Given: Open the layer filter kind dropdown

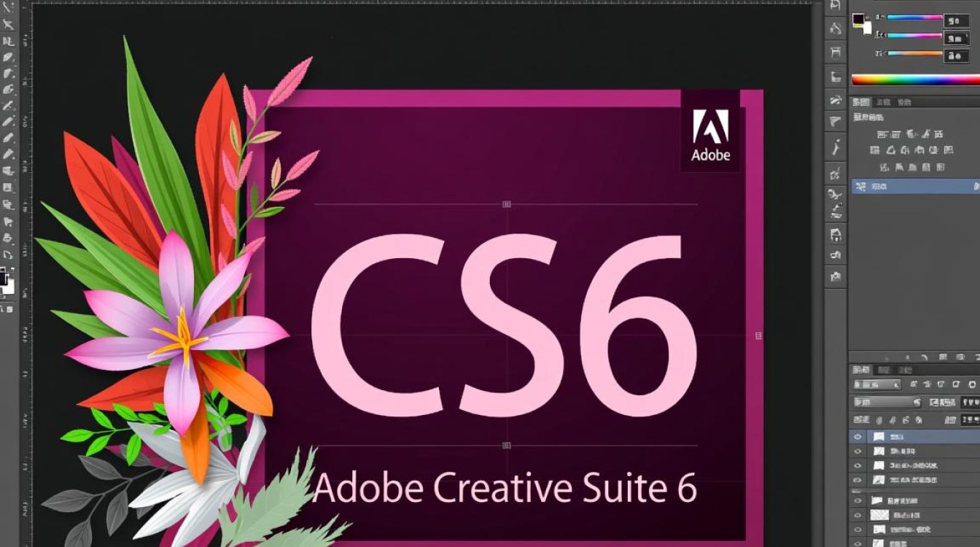Looking at the screenshot, I should click(x=877, y=384).
